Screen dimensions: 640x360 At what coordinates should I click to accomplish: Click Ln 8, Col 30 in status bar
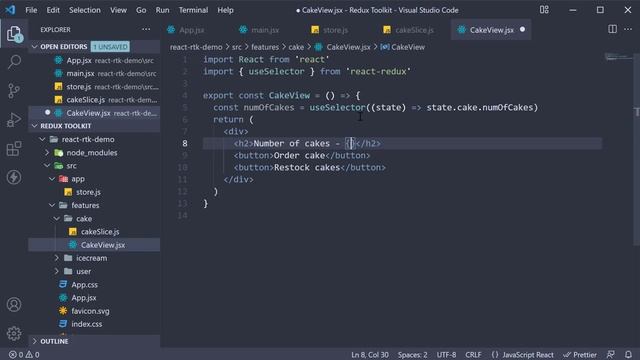370,355
